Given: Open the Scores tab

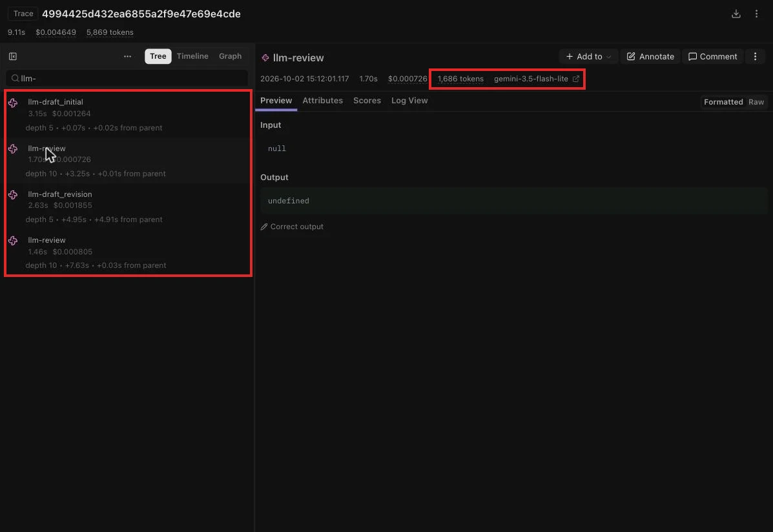Looking at the screenshot, I should pos(367,101).
